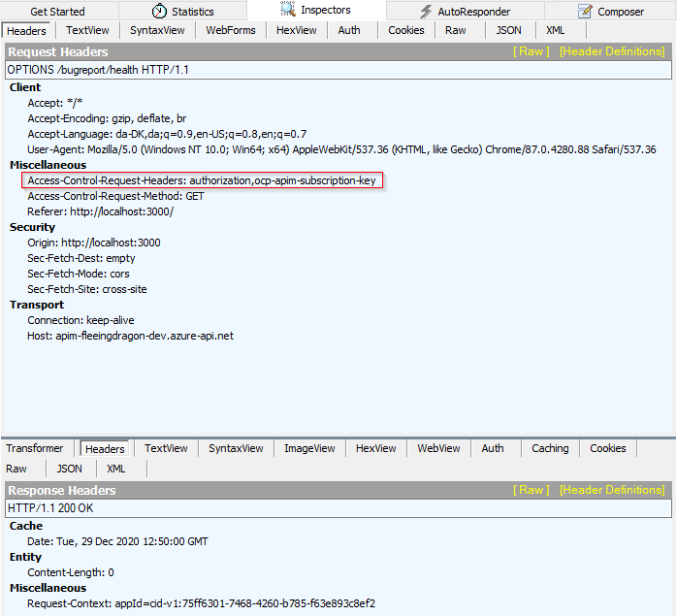
Task: Open request Raw inspector tab
Action: 456,30
